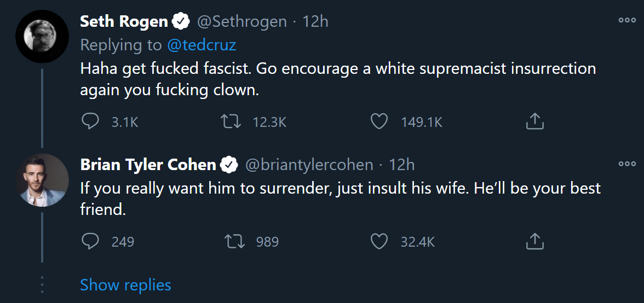Open the @briantylercohen handle
Viewport: 644px width, 303px height.
[x=309, y=164]
